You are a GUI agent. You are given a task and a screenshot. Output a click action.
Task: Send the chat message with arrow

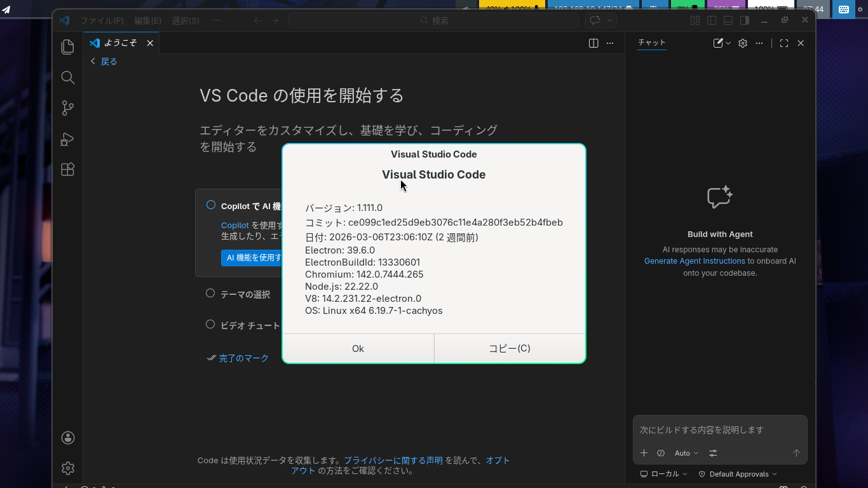pyautogui.click(x=796, y=453)
